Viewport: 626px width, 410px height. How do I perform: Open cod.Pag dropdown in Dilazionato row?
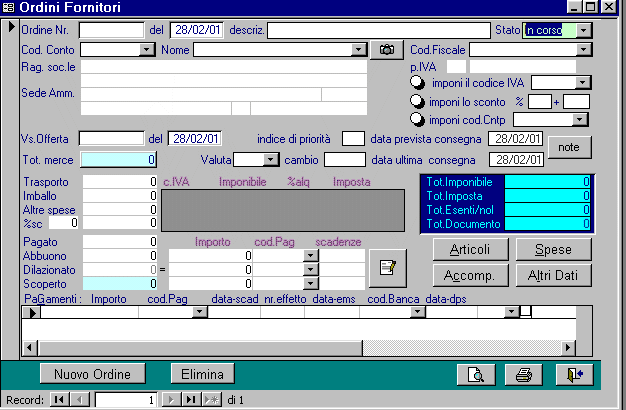(x=310, y=269)
